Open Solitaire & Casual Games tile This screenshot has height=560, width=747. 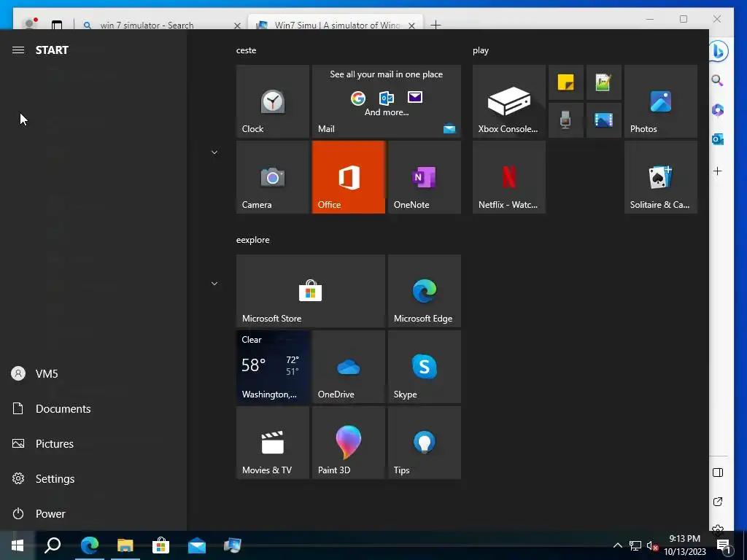tap(660, 177)
